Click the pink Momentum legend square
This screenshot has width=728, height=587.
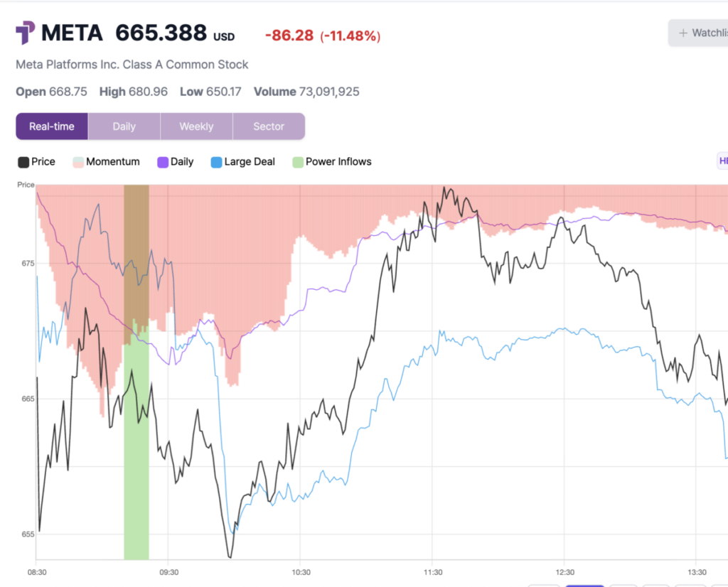coord(77,161)
